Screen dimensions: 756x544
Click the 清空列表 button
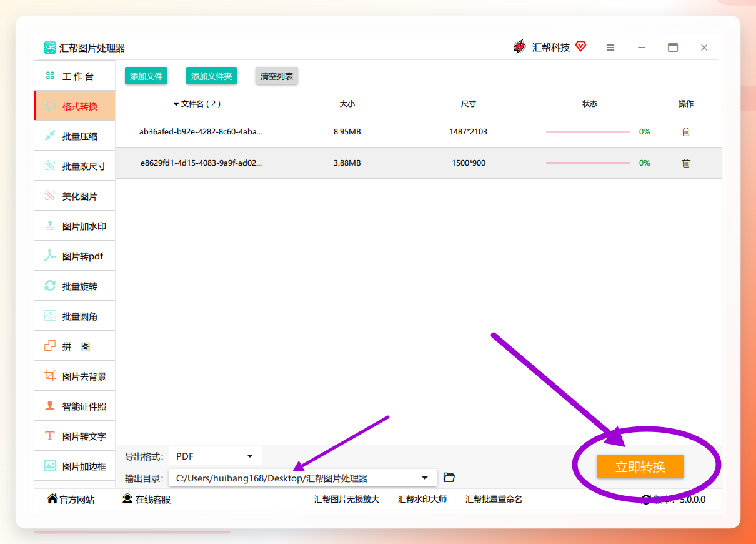pos(277,76)
